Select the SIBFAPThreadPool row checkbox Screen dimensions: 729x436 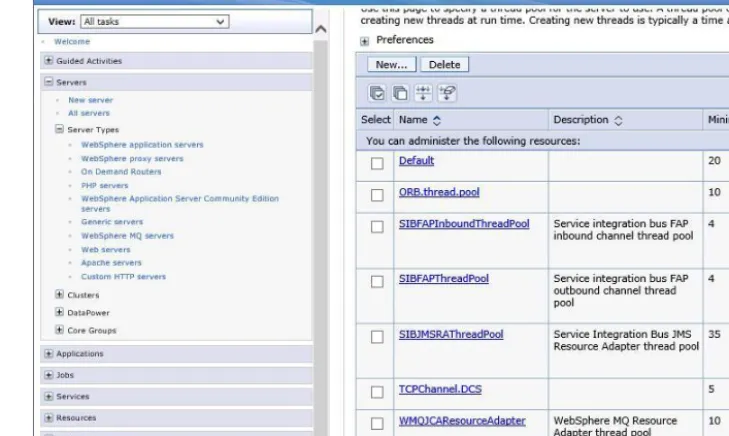pyautogui.click(x=377, y=282)
